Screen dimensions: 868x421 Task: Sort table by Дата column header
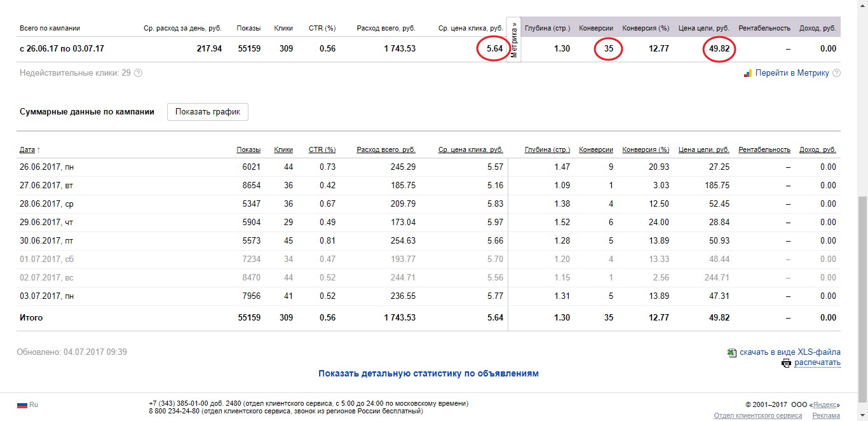(x=27, y=150)
